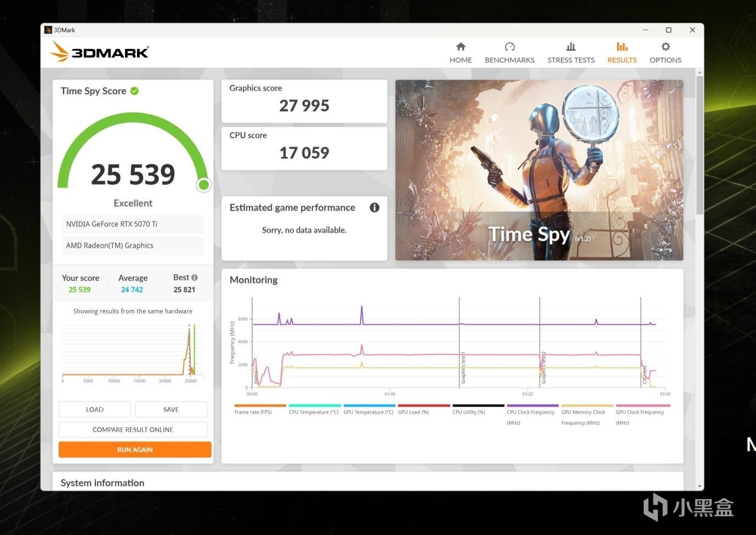Click the green validation checkmark beside Time Spy Score
The width and height of the screenshot is (756, 535).
coord(134,91)
